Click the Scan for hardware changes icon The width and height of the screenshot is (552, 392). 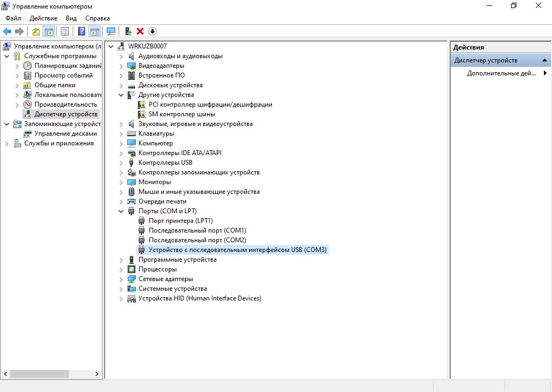pyautogui.click(x=111, y=31)
